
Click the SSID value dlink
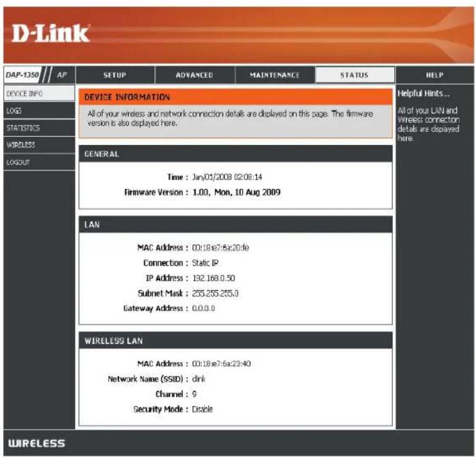pos(199,379)
